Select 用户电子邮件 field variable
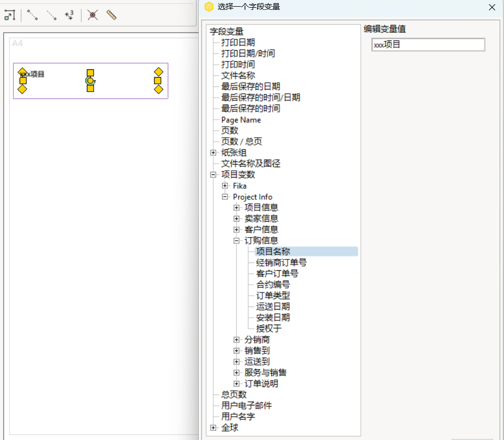504x440 pixels. click(x=246, y=405)
